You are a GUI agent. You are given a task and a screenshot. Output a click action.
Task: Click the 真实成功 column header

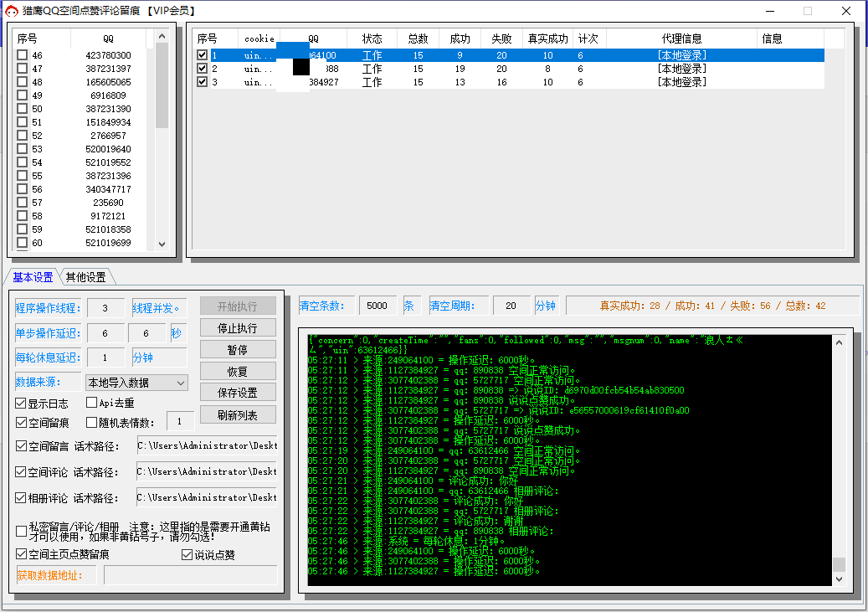(x=547, y=39)
